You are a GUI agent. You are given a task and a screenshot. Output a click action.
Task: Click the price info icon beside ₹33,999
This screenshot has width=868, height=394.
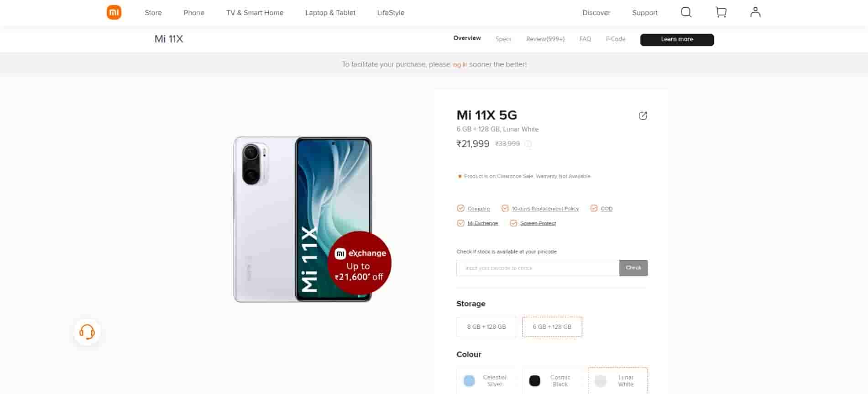528,144
